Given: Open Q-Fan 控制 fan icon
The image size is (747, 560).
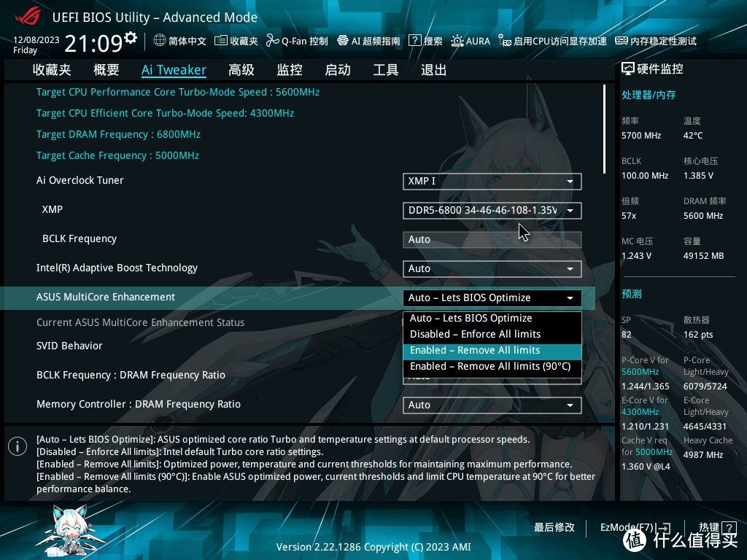Looking at the screenshot, I should tap(273, 41).
